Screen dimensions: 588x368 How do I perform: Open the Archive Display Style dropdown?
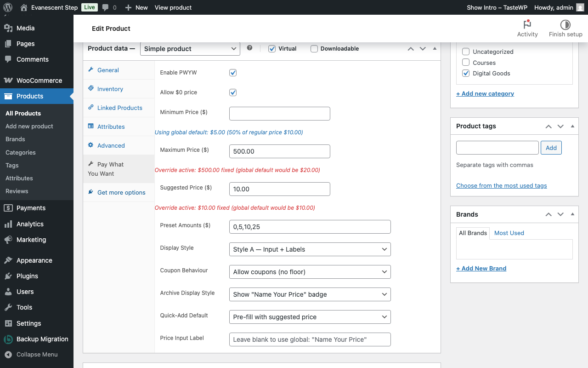(x=310, y=294)
